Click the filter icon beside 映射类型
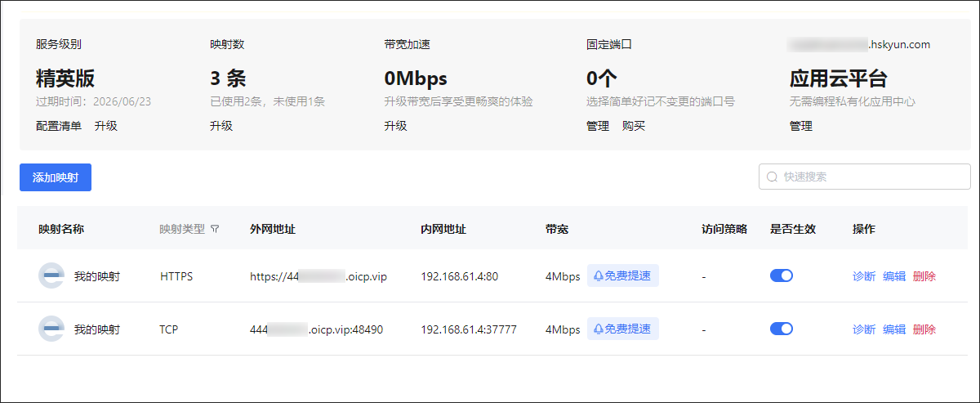The image size is (980, 403). pos(215,230)
